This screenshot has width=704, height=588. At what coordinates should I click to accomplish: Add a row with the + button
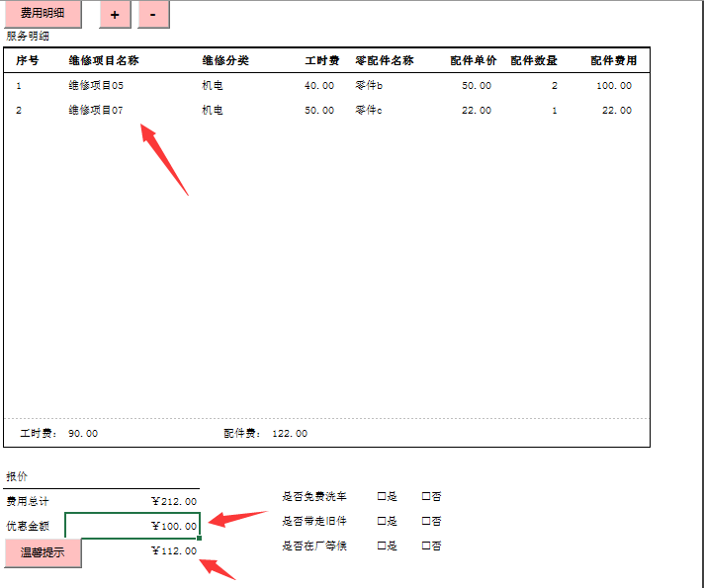coord(115,15)
